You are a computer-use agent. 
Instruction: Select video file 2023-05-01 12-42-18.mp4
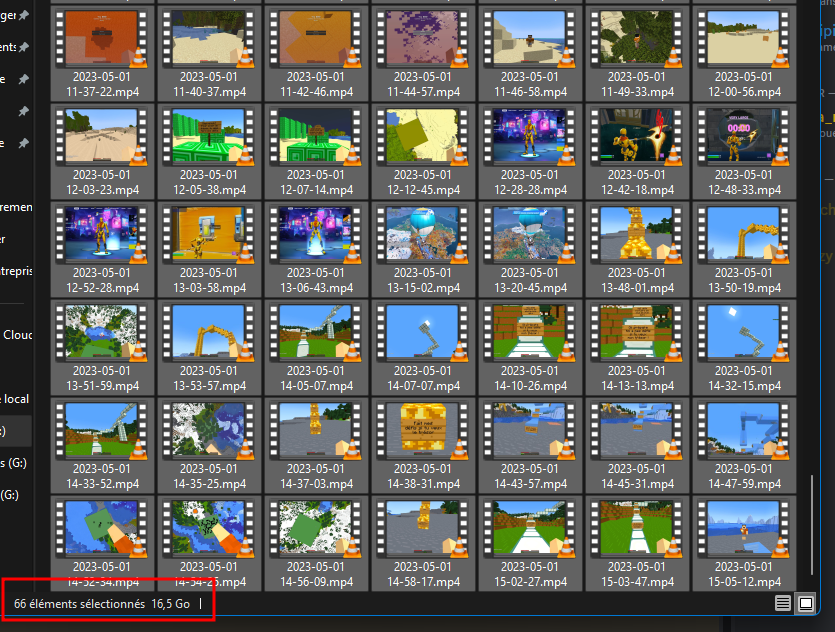pos(637,151)
